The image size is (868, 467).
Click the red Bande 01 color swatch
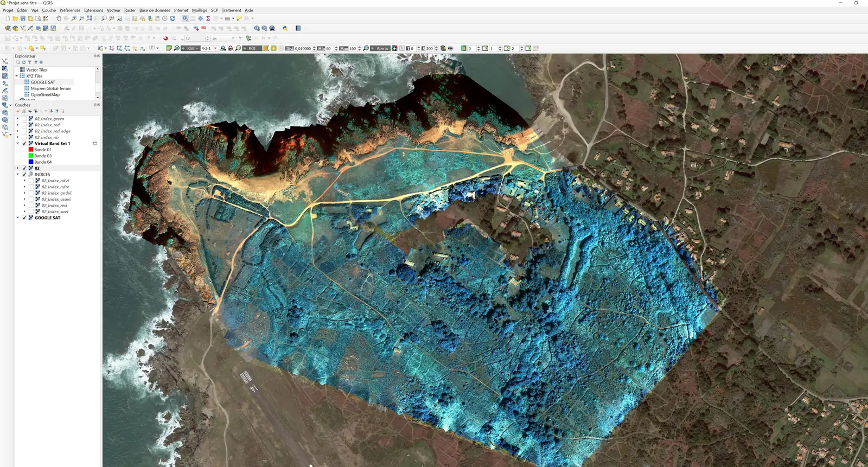pos(31,150)
